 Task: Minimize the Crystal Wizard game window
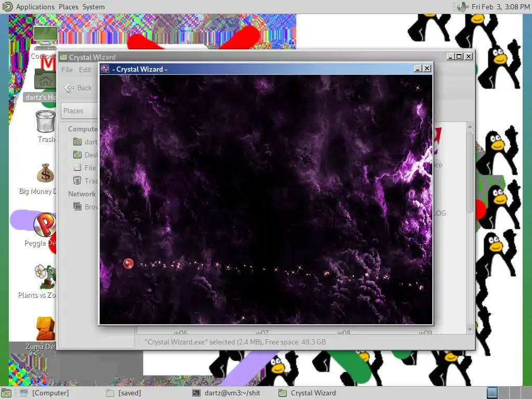point(418,69)
